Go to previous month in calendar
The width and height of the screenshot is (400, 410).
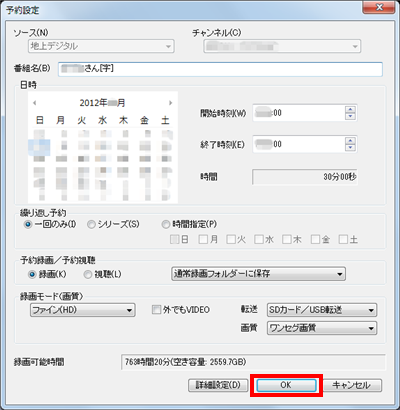tap(35, 103)
